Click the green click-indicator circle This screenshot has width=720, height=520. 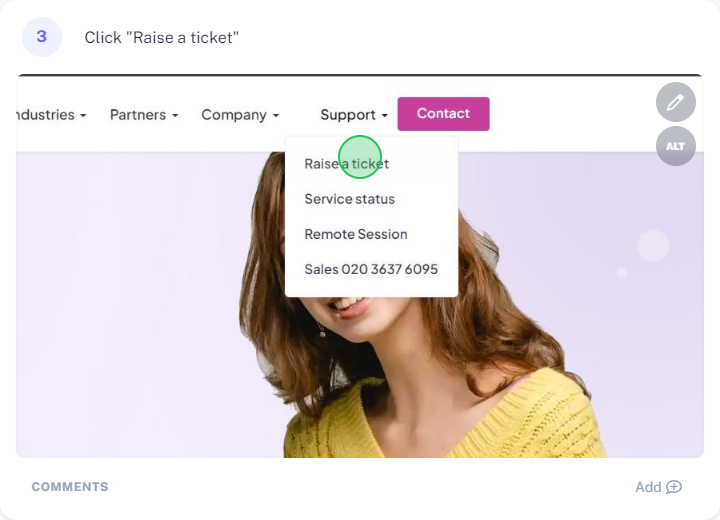(x=360, y=157)
